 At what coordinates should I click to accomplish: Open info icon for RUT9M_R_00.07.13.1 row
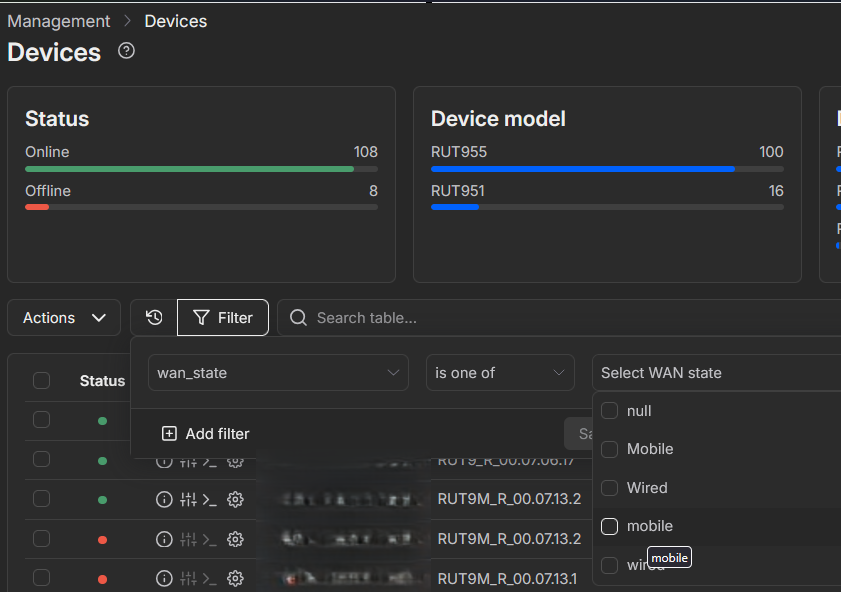(x=164, y=578)
